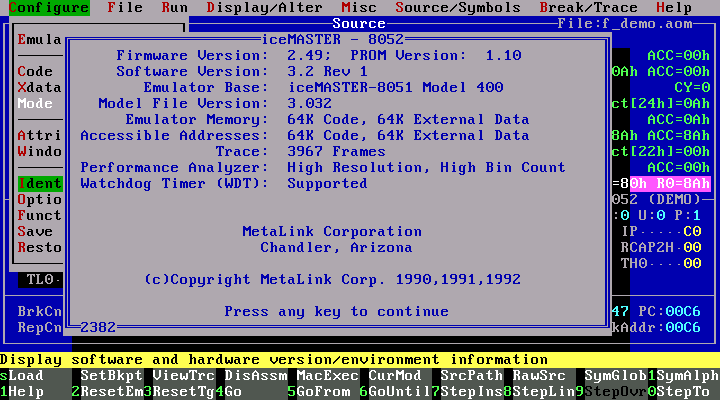Screen dimensions: 720x400
Task: Click the RawSrc function key label
Action: click(x=539, y=376)
